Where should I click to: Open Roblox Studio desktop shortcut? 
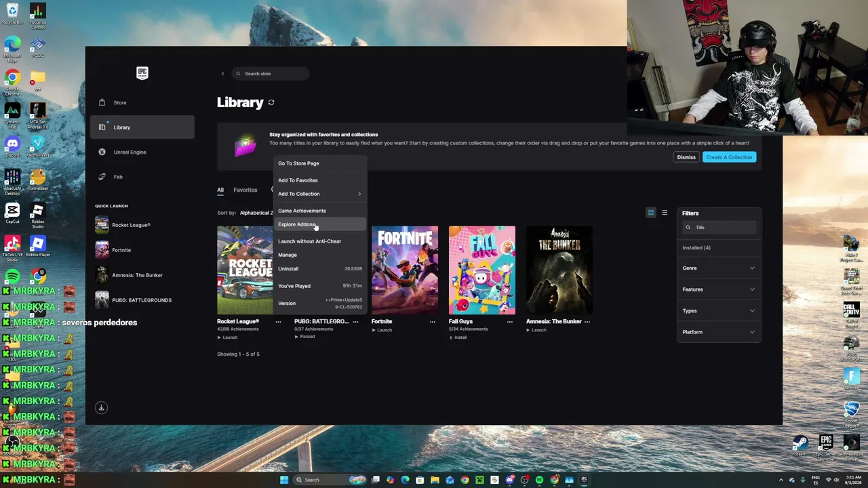tap(38, 216)
